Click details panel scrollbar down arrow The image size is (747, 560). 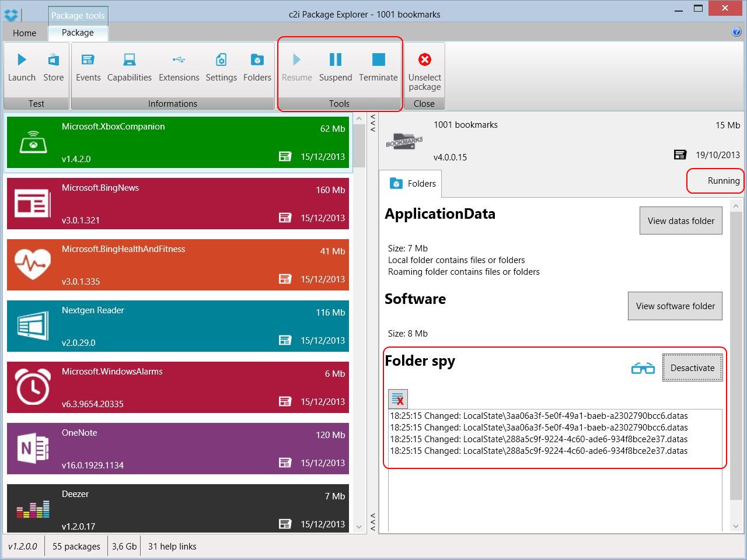point(736,526)
